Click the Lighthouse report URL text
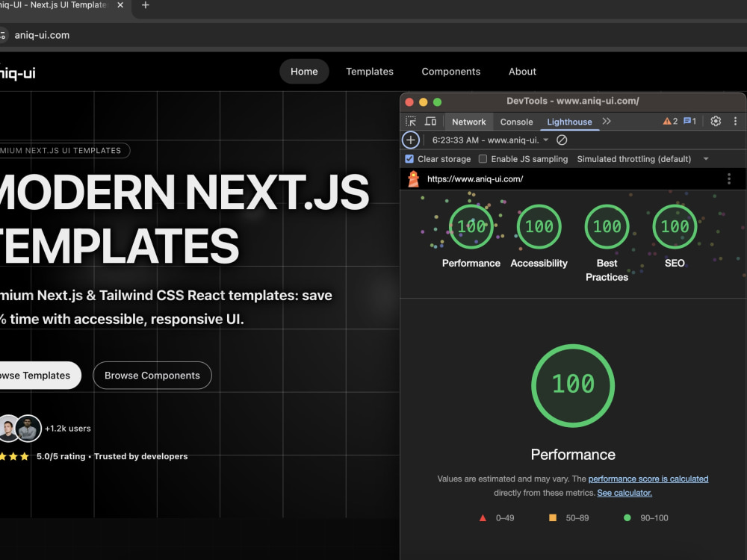 click(475, 179)
